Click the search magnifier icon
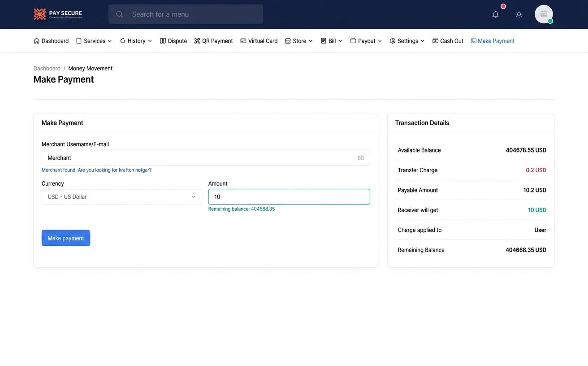588x366 pixels. click(120, 14)
